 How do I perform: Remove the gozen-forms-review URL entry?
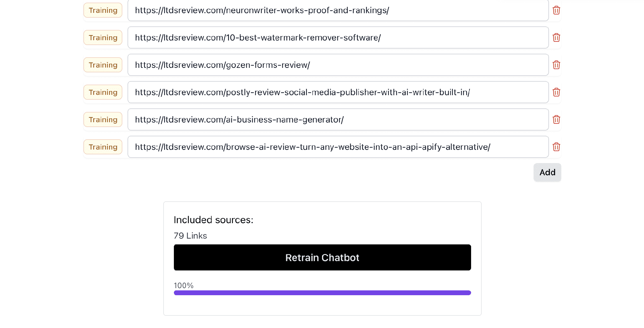pos(556,65)
